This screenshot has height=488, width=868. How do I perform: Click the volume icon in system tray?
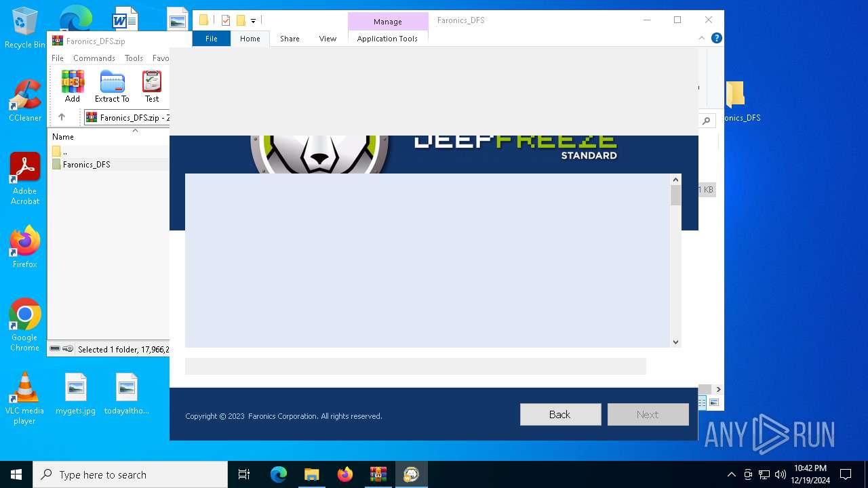pyautogui.click(x=781, y=474)
